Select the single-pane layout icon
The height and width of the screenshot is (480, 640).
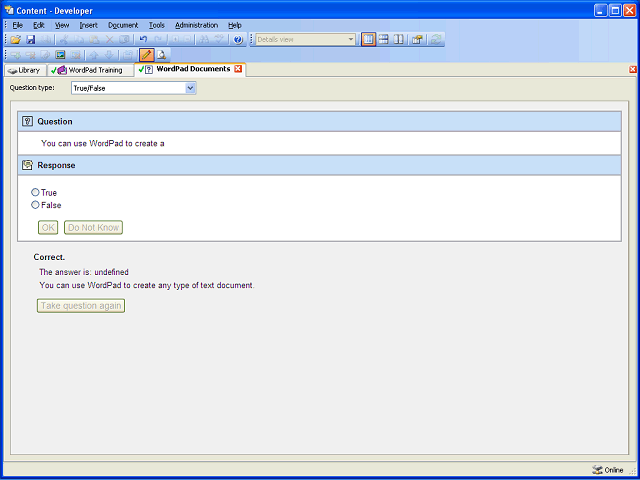(x=368, y=40)
